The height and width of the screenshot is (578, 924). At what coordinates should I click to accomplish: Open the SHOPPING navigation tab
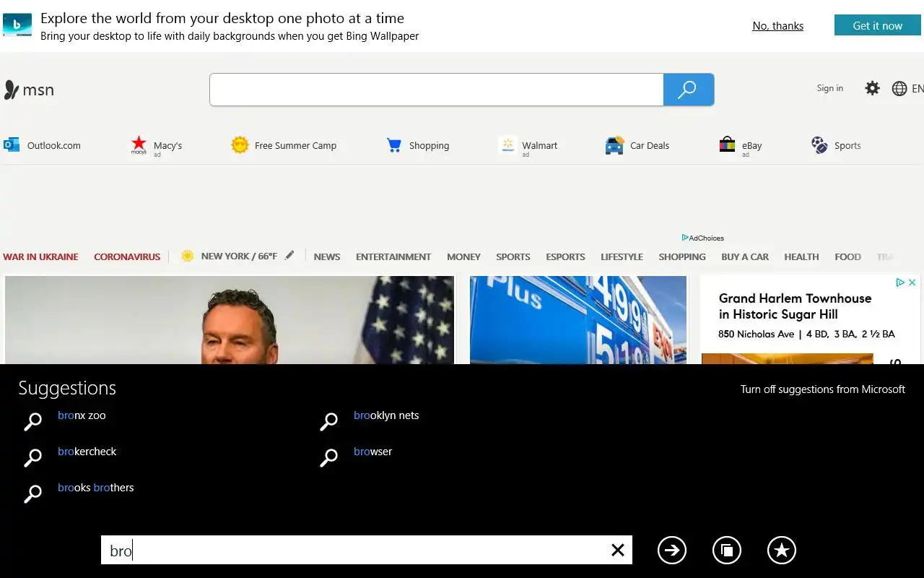[682, 256]
